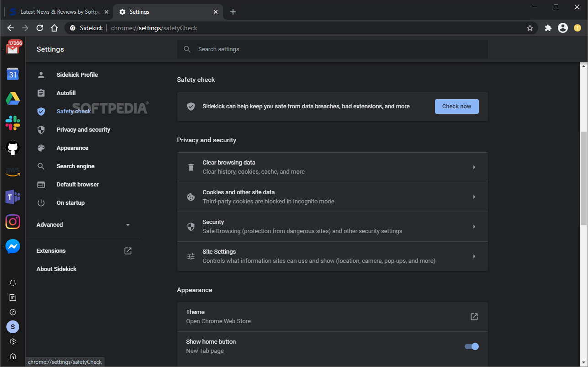Click the yellow alert icon in toolbar
The width and height of the screenshot is (588, 367).
(577, 28)
